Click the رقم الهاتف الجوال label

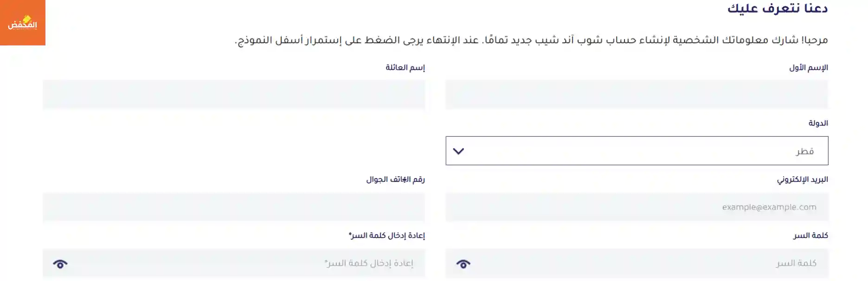tap(395, 179)
